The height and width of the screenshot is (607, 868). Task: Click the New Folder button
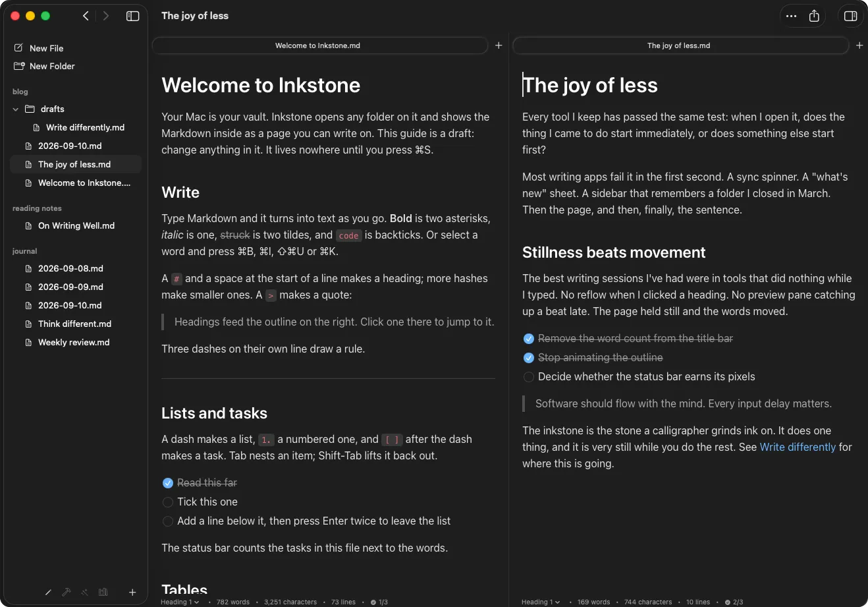pyautogui.click(x=44, y=66)
